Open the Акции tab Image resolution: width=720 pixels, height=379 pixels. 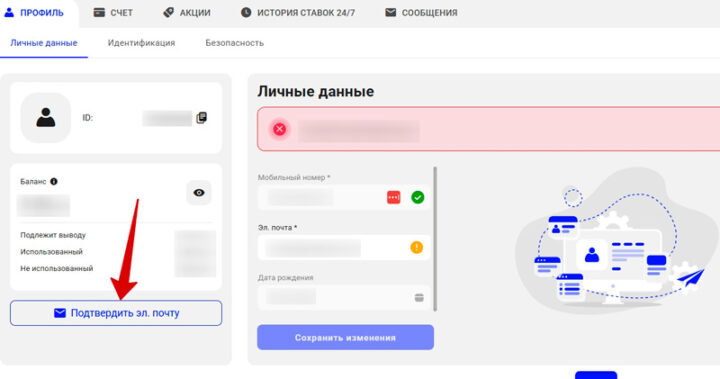187,13
